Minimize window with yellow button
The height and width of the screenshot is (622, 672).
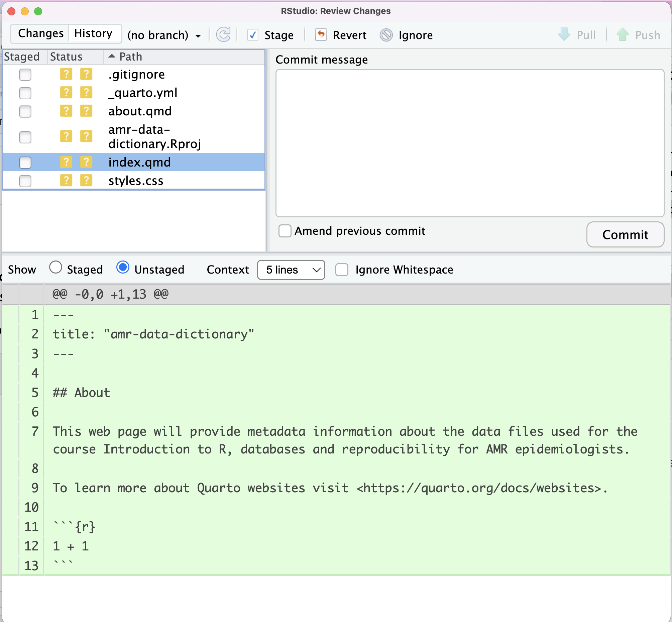point(25,11)
